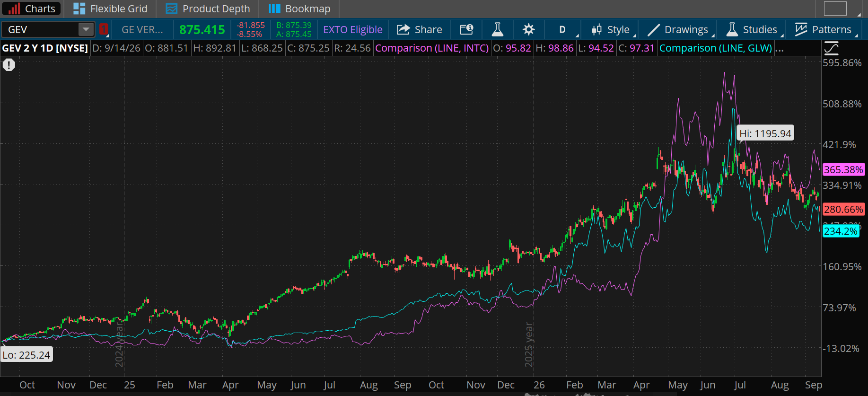Click the 595.86% axis label
The width and height of the screenshot is (868, 396).
842,62
